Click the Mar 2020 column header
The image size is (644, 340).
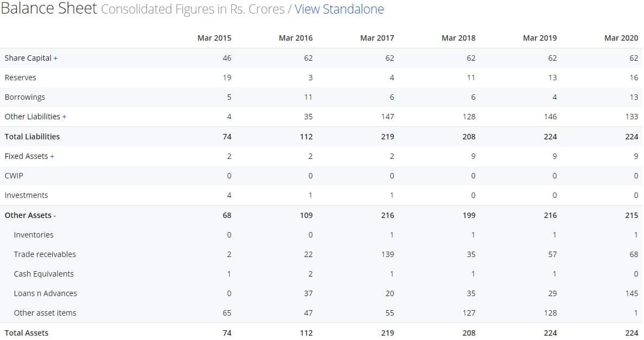621,38
